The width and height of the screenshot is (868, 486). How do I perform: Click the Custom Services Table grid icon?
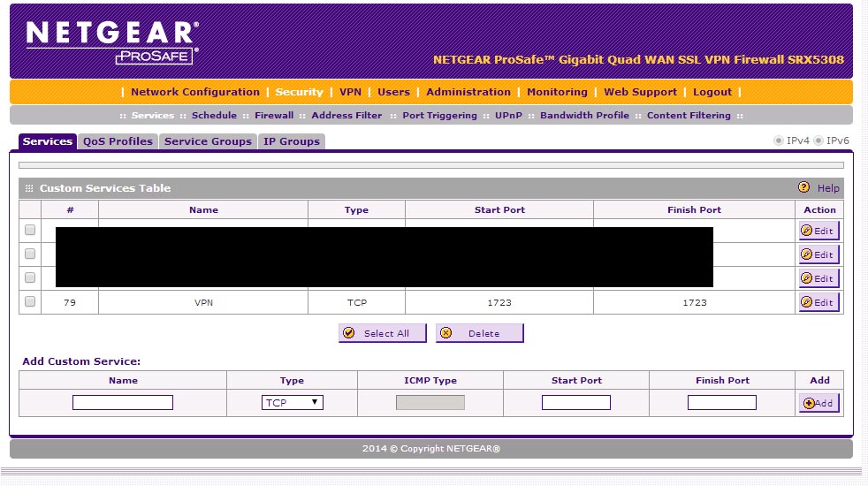click(29, 188)
